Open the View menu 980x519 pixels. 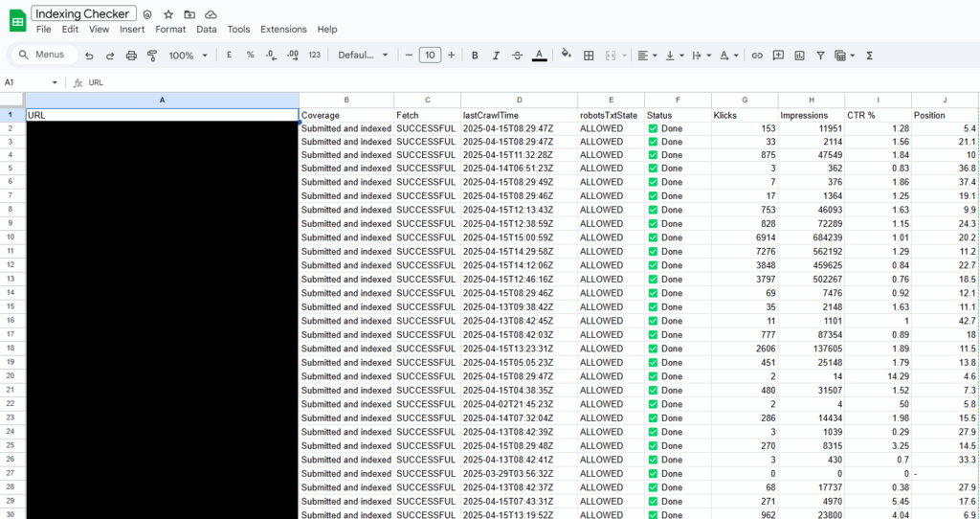[99, 30]
